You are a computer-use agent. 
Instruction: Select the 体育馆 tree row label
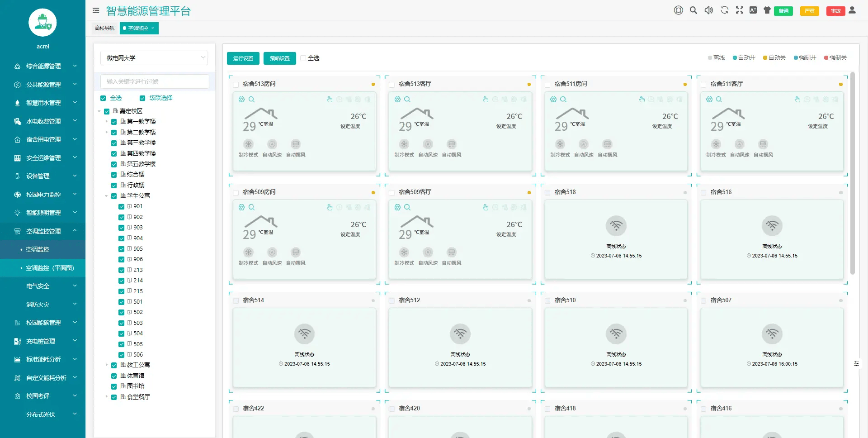coord(136,376)
